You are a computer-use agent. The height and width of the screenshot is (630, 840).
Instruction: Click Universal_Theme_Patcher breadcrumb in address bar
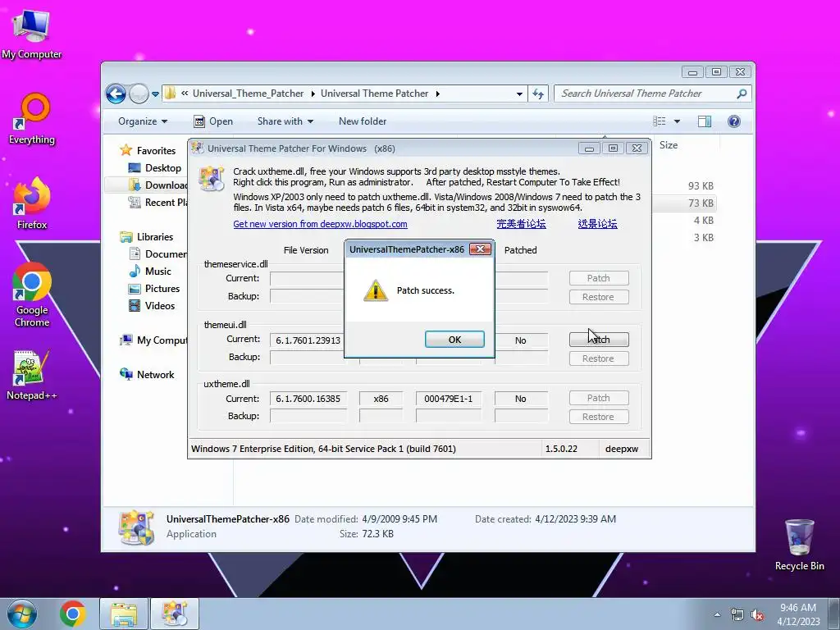coord(248,94)
